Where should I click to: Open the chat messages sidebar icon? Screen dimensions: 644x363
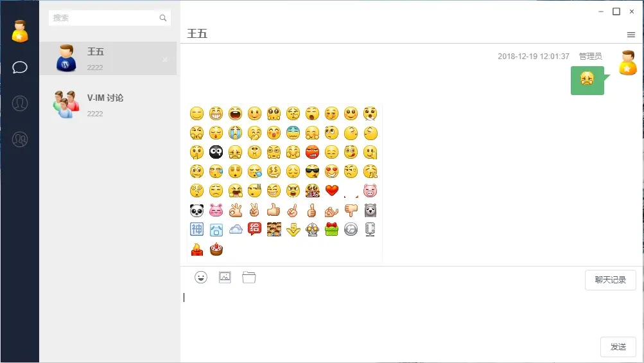click(20, 67)
